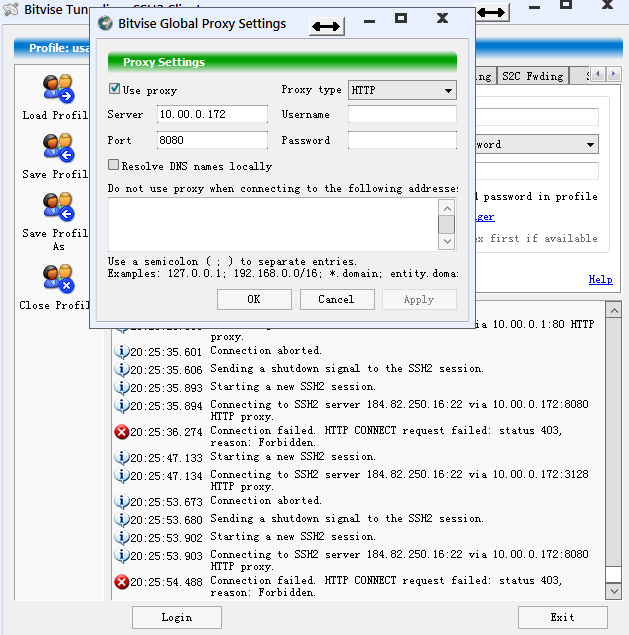Click the proxy Password field
The height and width of the screenshot is (635, 629).
tap(402, 140)
